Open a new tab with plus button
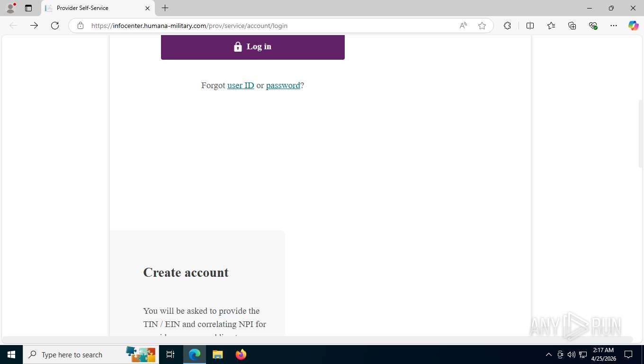 pos(165,8)
